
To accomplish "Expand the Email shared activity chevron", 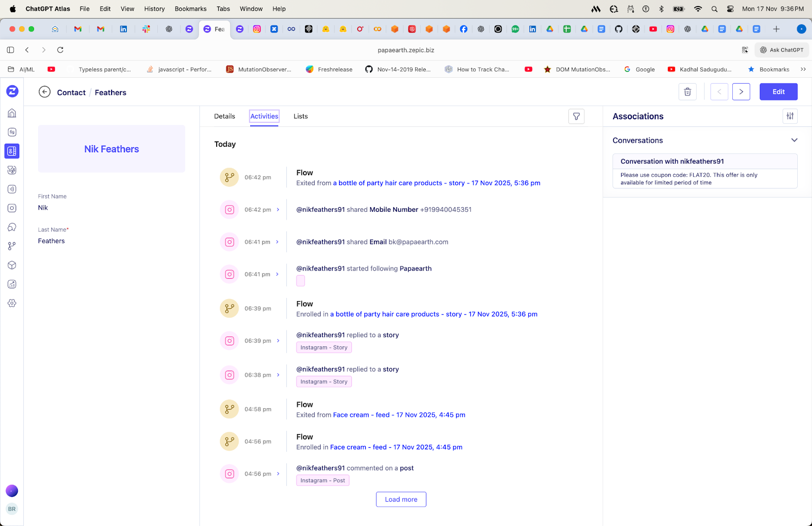I will pos(278,242).
